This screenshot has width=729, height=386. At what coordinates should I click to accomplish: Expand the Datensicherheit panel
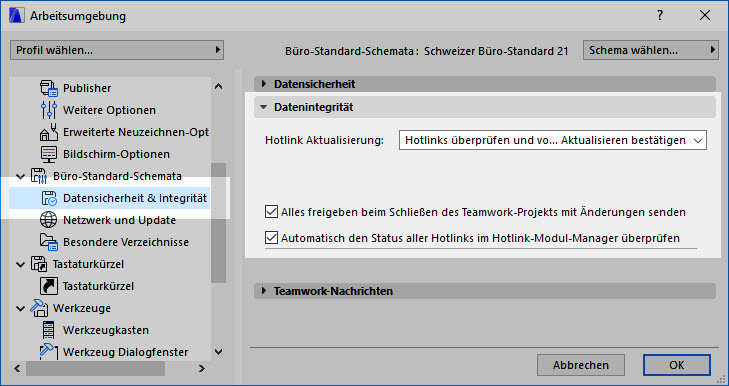pyautogui.click(x=264, y=84)
